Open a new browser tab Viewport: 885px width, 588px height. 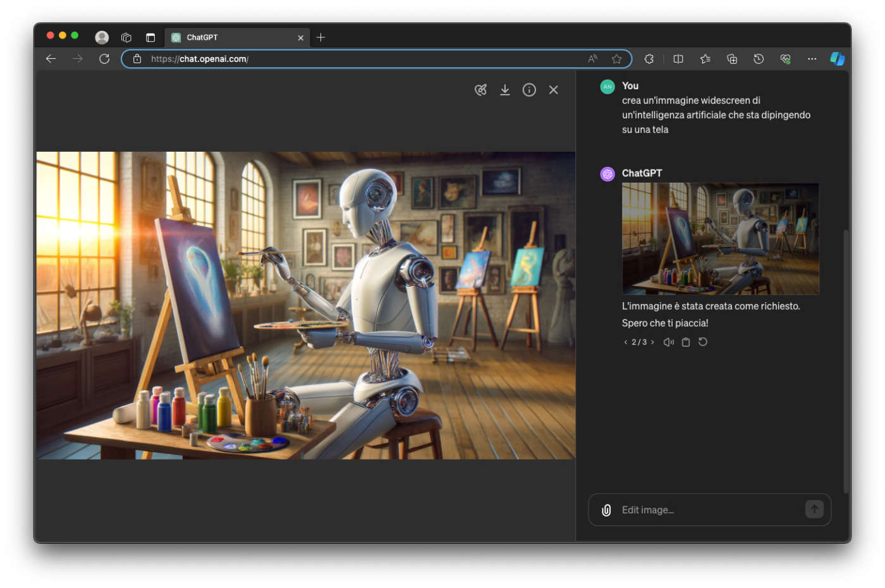320,37
